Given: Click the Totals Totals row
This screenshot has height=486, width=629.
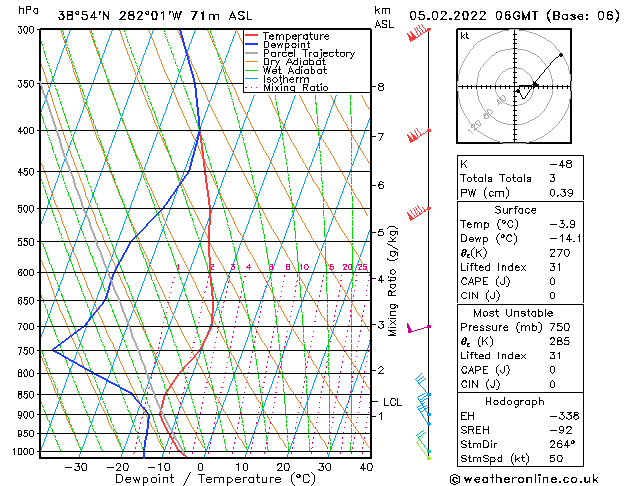Looking at the screenshot, I should tap(520, 178).
